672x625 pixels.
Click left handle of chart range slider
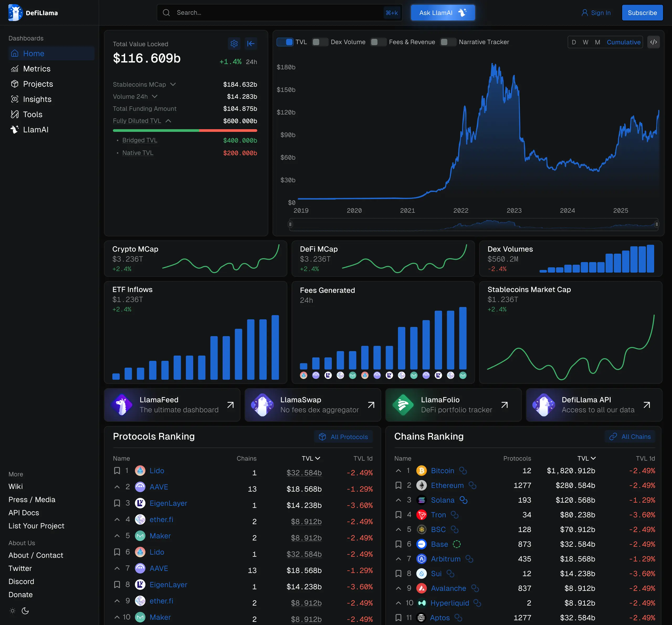[290, 224]
